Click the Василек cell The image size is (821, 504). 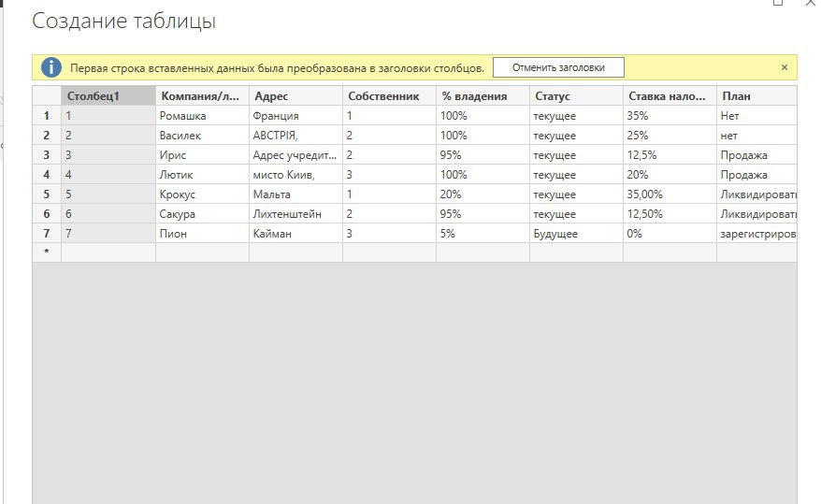(202, 136)
